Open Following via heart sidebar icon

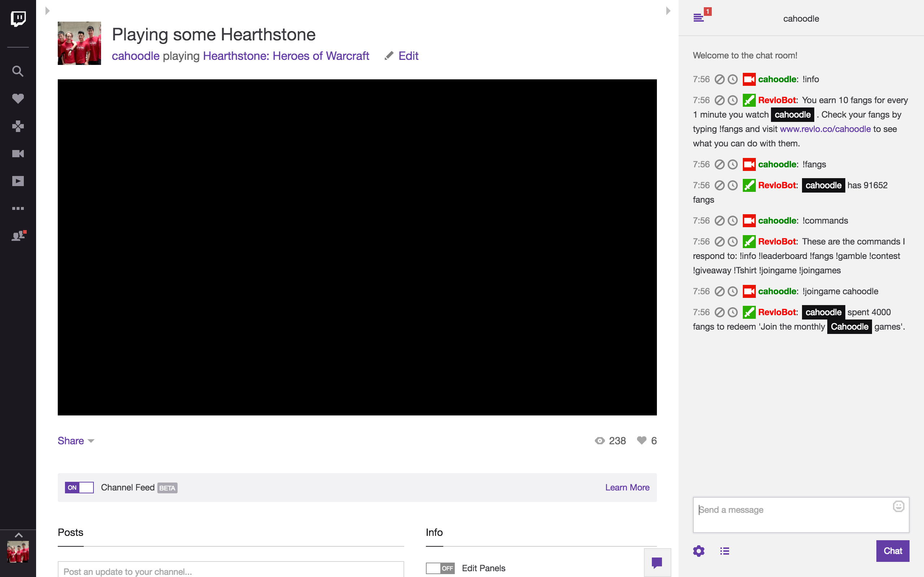coord(18,98)
